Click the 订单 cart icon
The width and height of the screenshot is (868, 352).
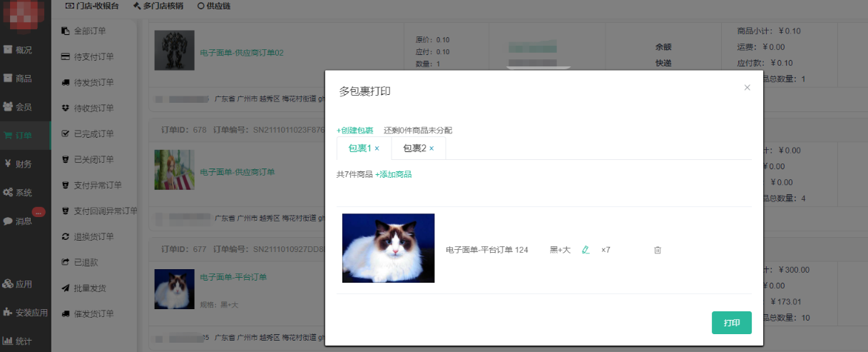pos(8,136)
